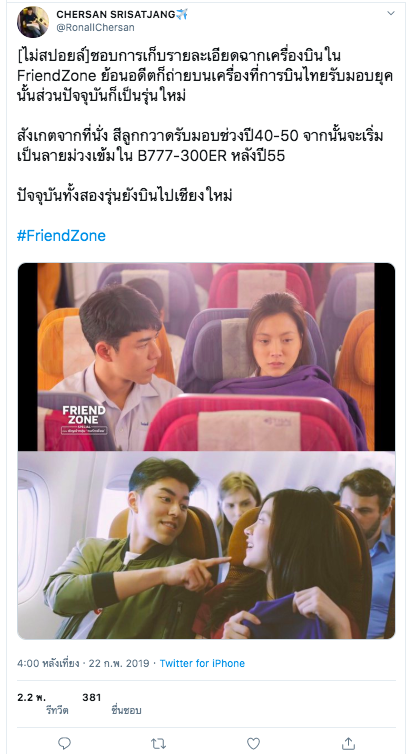Screen dimensions: 412x754
Task: View the top FriendZone airplane photo
Action: point(206,356)
